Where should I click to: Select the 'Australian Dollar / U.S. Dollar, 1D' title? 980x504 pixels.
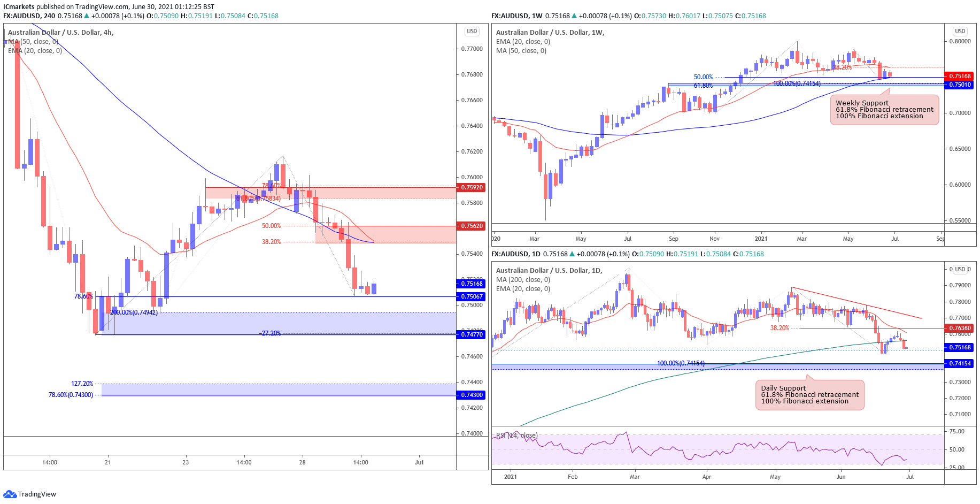point(549,271)
